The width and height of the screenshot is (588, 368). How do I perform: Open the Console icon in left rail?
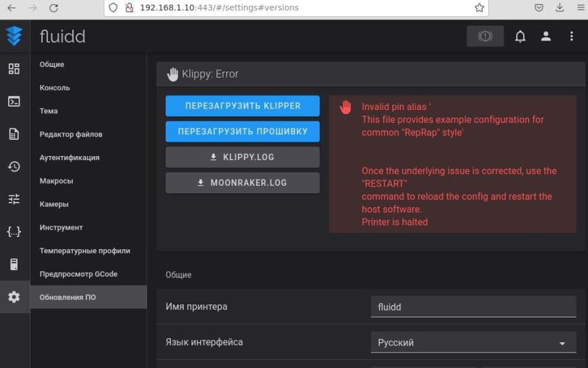[x=14, y=101]
